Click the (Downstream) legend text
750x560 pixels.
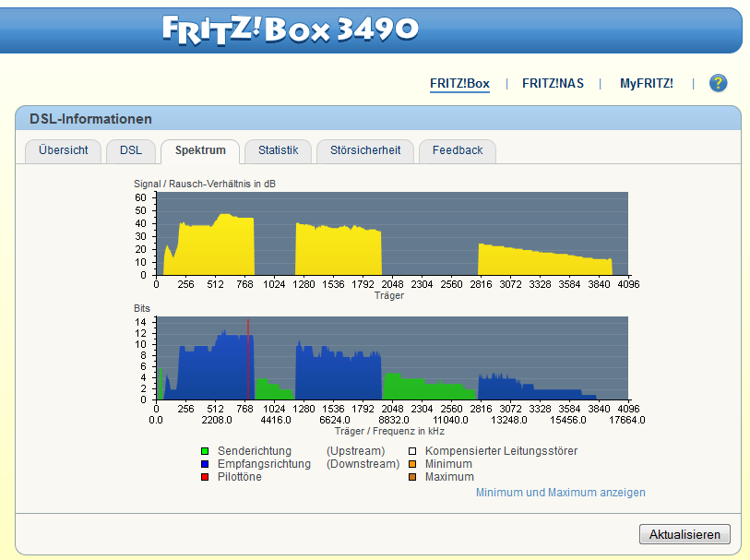363,464
